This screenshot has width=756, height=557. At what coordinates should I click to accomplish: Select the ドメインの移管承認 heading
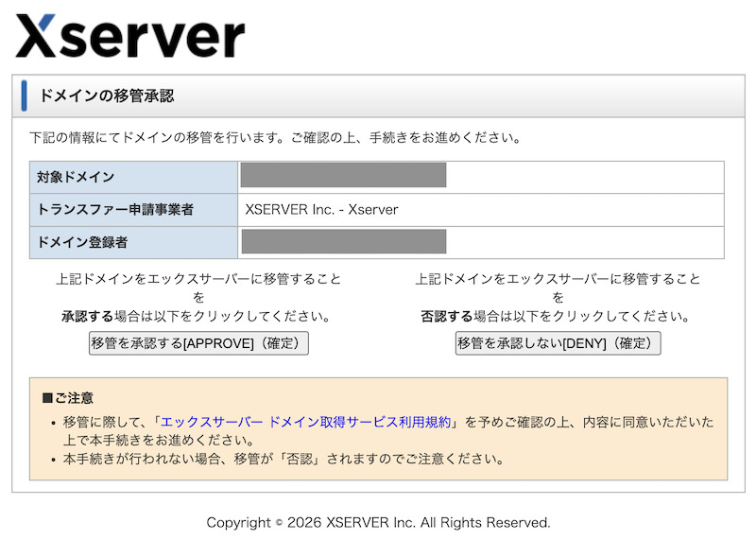[x=107, y=96]
